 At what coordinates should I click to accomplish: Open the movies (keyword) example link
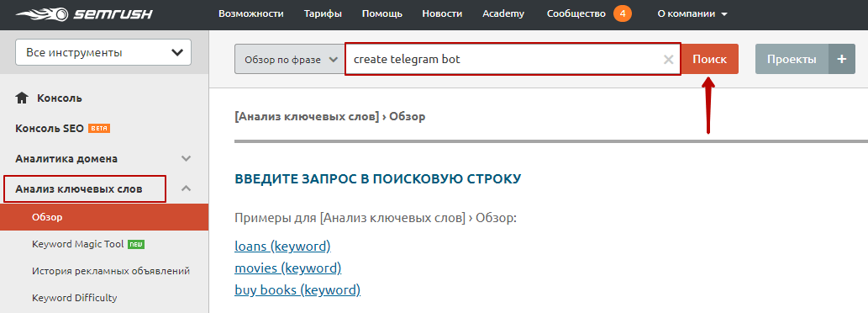point(288,268)
